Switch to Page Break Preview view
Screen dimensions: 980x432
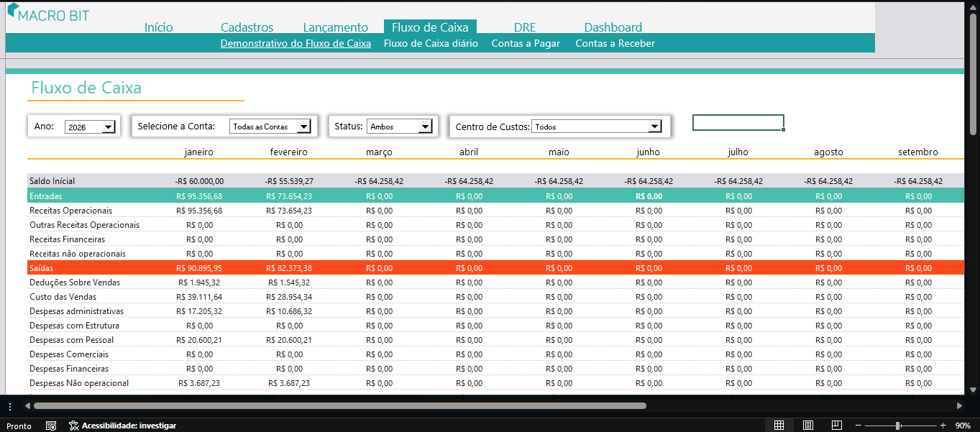[836, 426]
